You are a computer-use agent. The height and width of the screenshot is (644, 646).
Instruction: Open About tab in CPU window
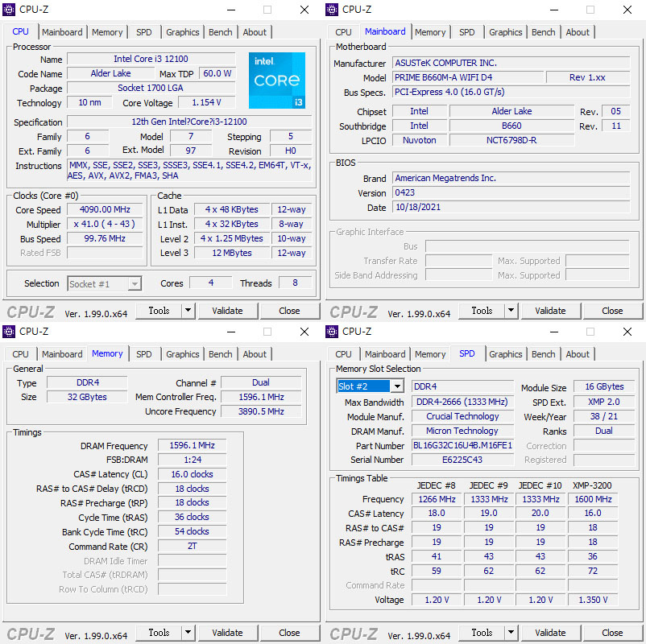[255, 32]
